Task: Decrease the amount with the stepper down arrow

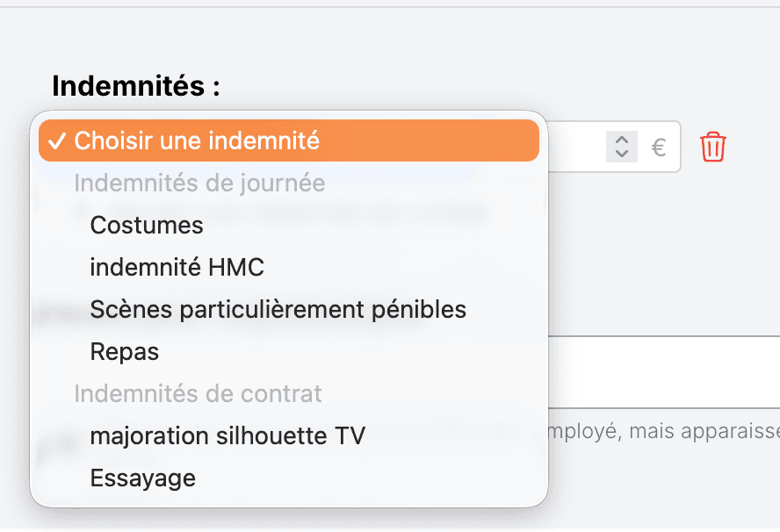Action: [x=621, y=154]
